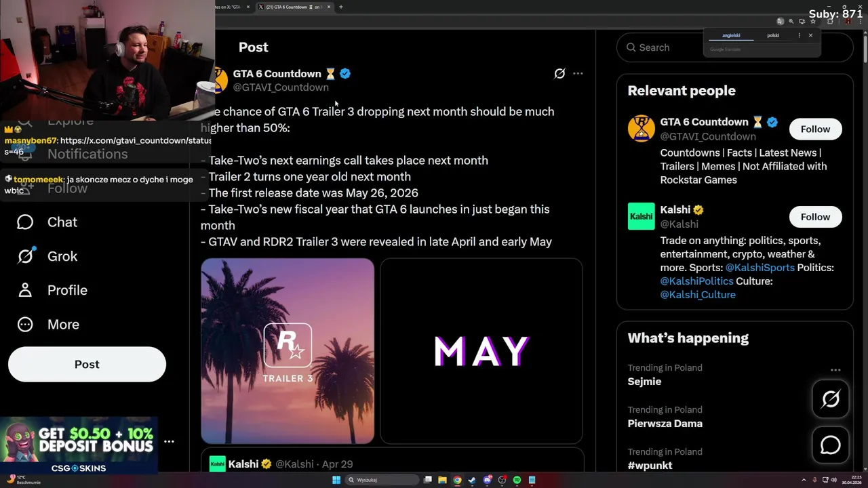This screenshot has height=488, width=868.
Task: Open Spotify from the taskbar
Action: (517, 480)
